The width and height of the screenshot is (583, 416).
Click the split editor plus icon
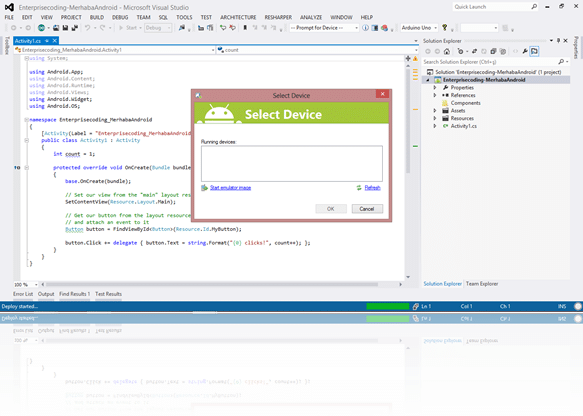pos(408,58)
